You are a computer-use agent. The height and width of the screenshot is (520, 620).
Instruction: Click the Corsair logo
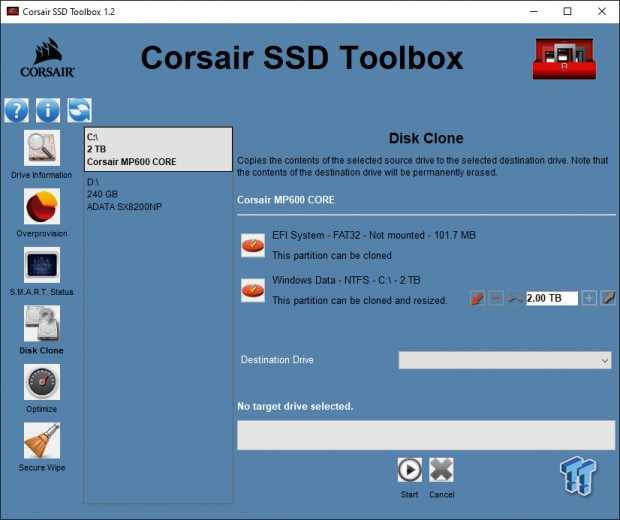[47, 58]
